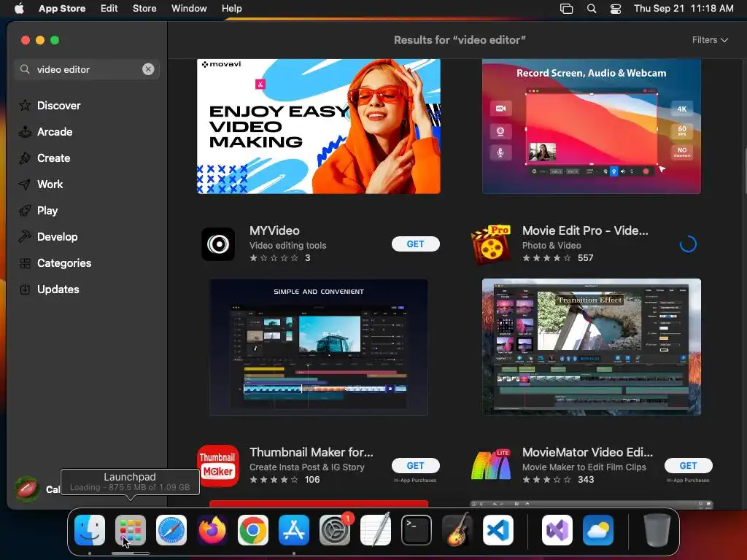Screen dimensions: 747x560
Task: Open TextEdit from the Dock
Action: click(376, 530)
